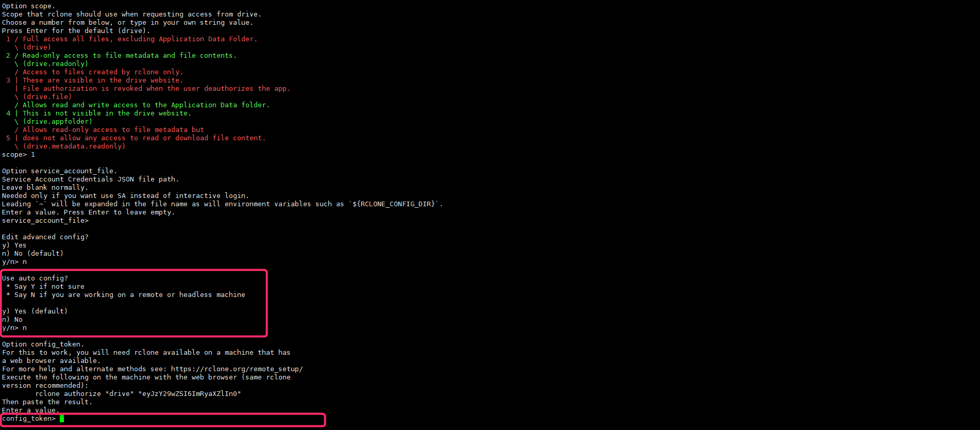Click 'Leave blank normally.' line

[x=45, y=188]
